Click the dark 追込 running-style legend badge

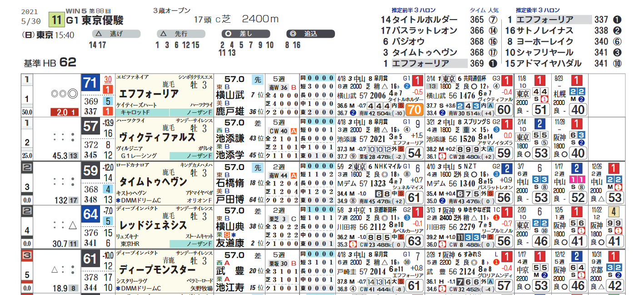coord(311,34)
